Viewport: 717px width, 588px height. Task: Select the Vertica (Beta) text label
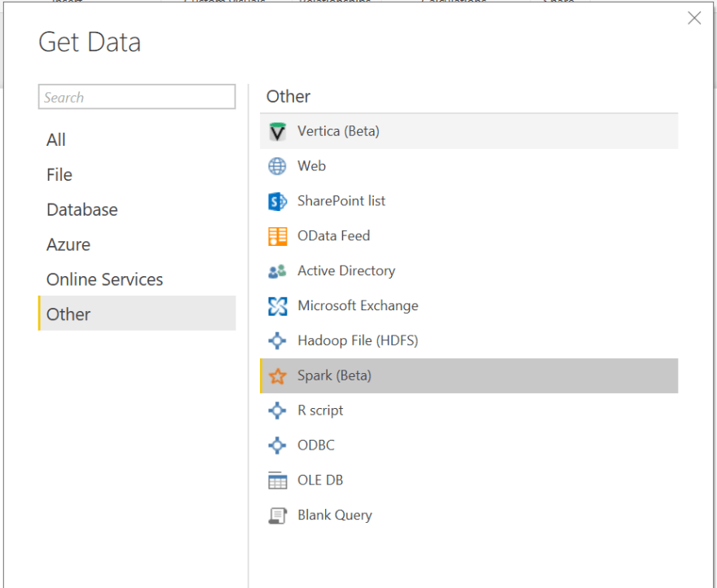point(338,131)
